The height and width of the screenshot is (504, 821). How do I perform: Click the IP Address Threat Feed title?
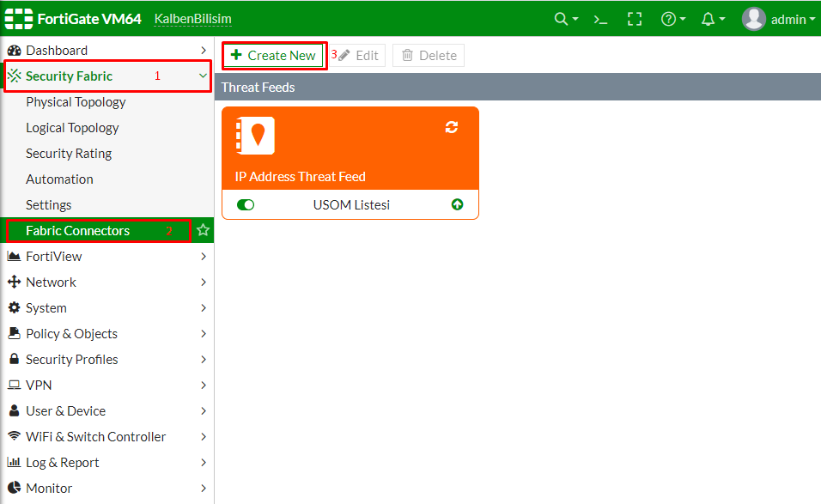pos(300,176)
